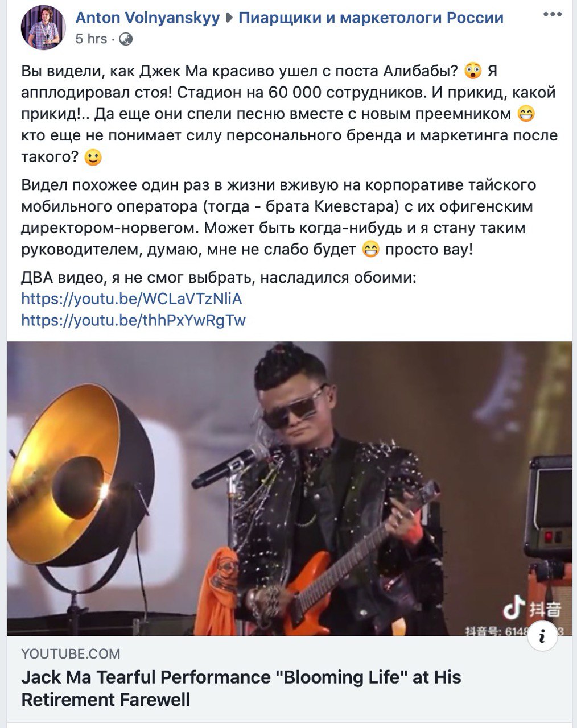Click the arrow icon between author and group
The width and height of the screenshot is (577, 728).
[x=229, y=18]
